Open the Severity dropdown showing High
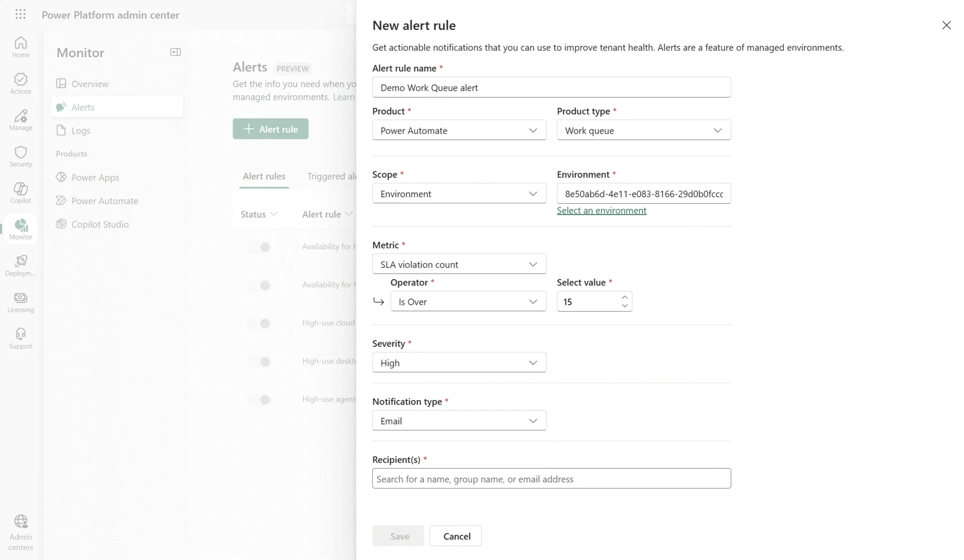 pos(459,362)
